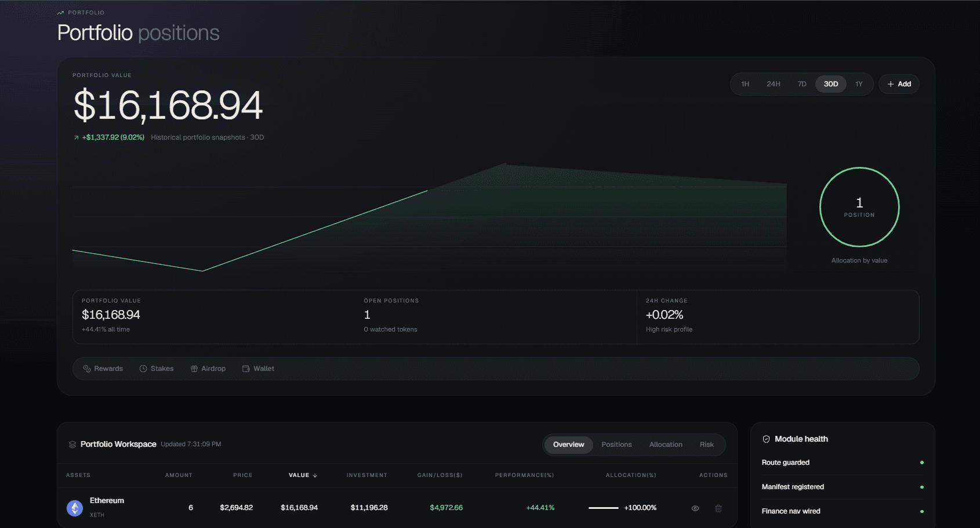980x528 pixels.
Task: Open the Stakes link
Action: (x=157, y=369)
